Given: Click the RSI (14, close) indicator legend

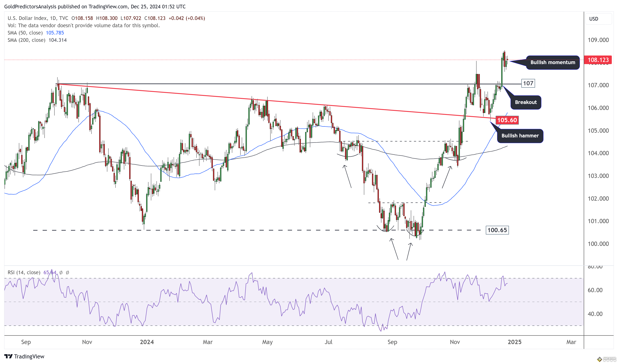Looking at the screenshot, I should [x=24, y=272].
